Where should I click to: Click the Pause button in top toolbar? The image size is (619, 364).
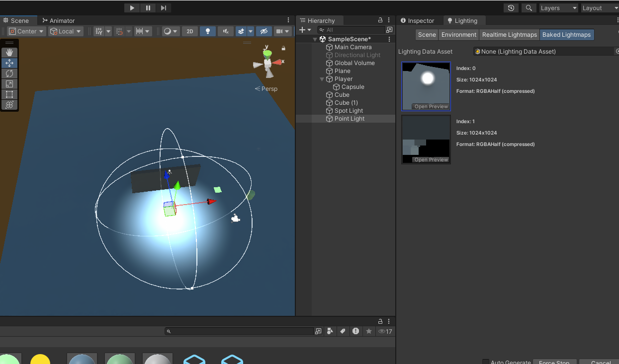coord(148,7)
